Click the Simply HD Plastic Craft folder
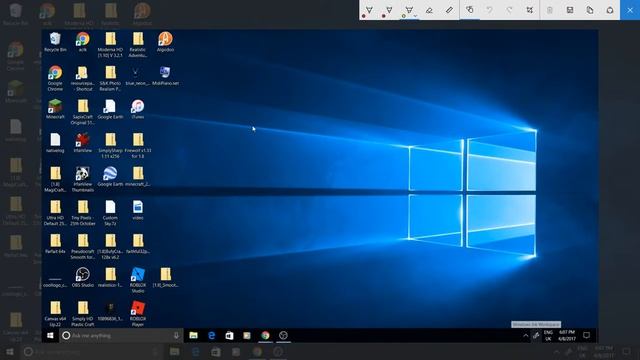 coord(82,313)
